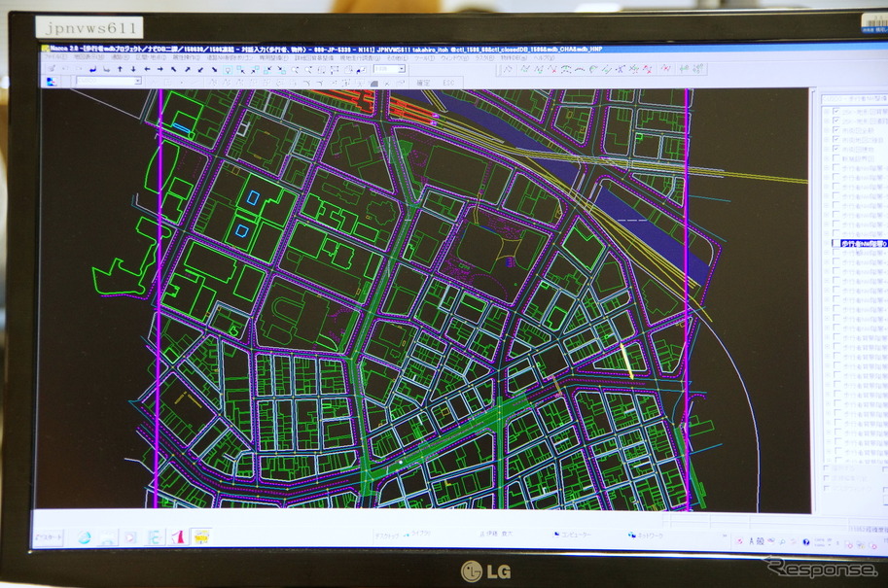Open Internet Explorer from the taskbar
This screenshot has width=888, height=588.
(x=84, y=537)
